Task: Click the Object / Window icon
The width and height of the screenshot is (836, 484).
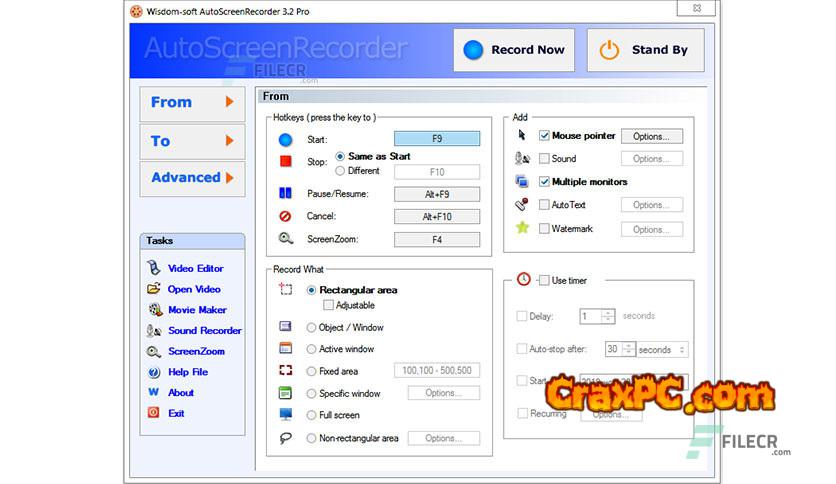Action: pyautogui.click(x=285, y=326)
